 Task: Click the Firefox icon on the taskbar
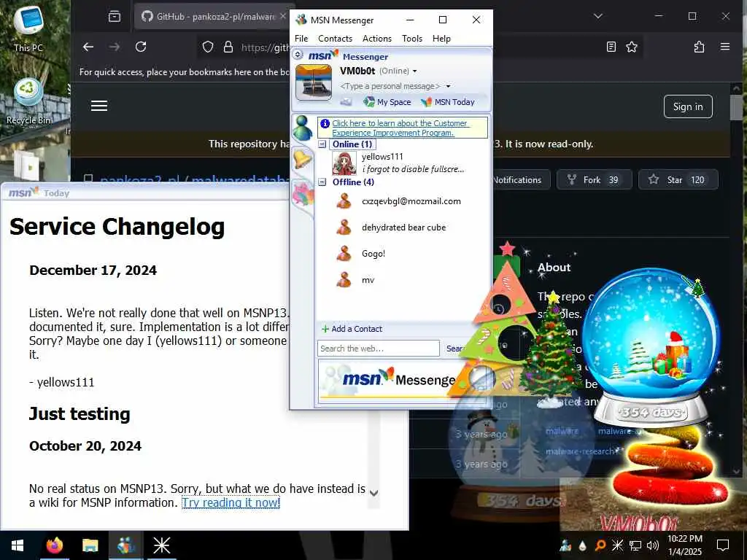[x=54, y=545]
